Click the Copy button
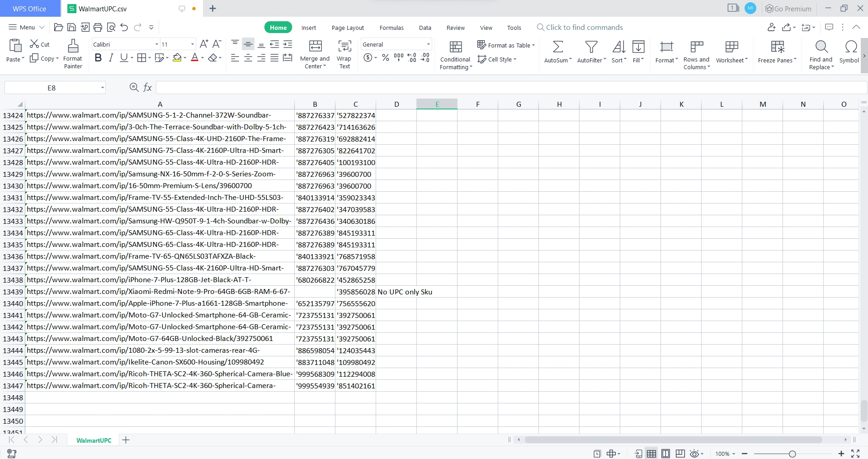 [x=44, y=58]
